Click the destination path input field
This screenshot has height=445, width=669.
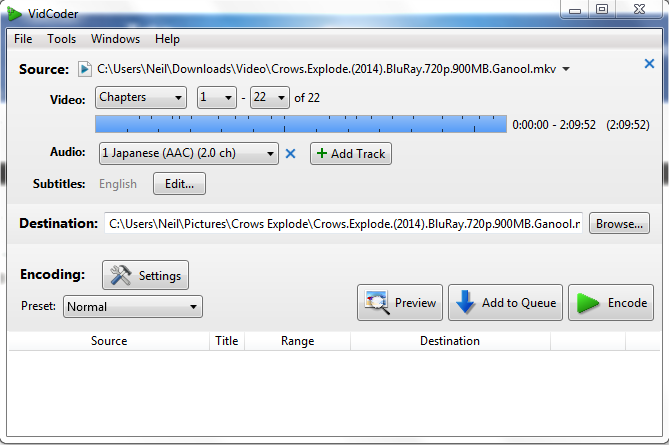click(343, 224)
